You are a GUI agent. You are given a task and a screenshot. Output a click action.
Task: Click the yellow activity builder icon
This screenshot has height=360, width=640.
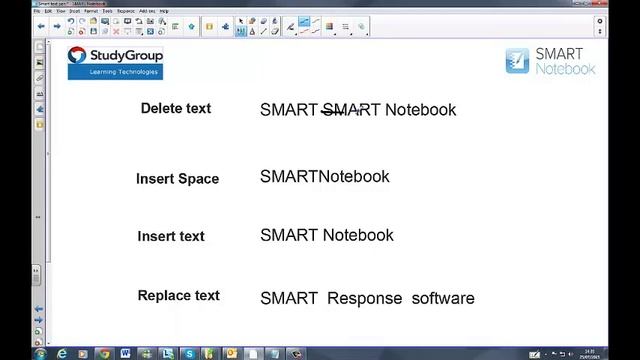(x=209, y=27)
